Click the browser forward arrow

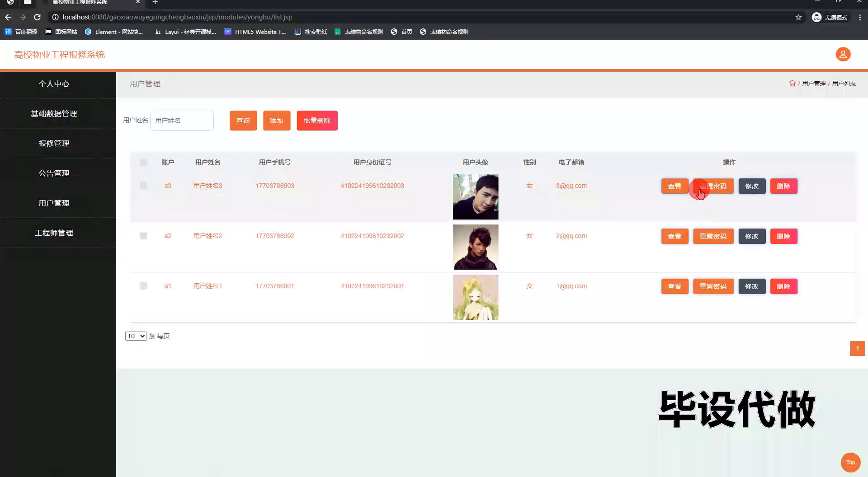click(23, 17)
